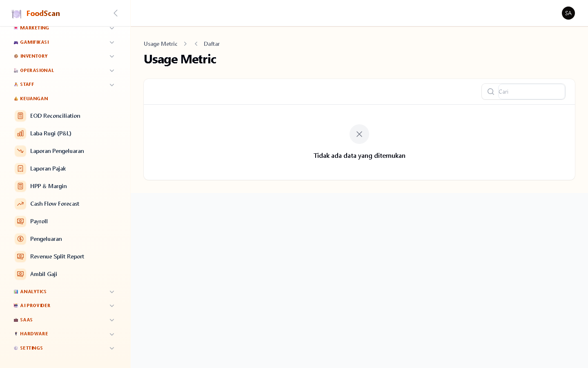The image size is (588, 368).
Task: Click the search magnifier icon
Action: [x=491, y=92]
